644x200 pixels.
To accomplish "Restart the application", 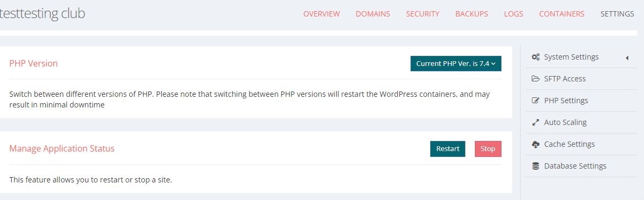I will click(x=448, y=149).
